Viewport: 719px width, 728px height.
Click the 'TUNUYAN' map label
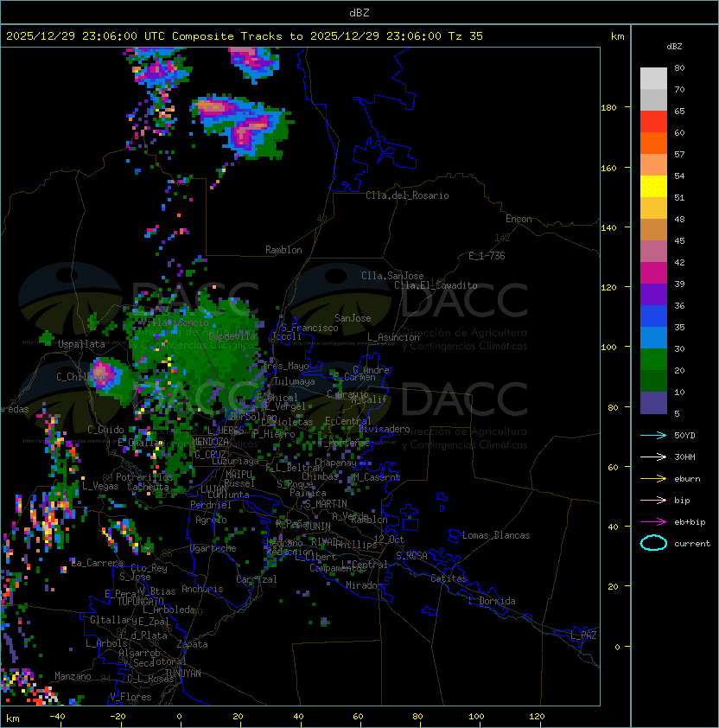(183, 674)
